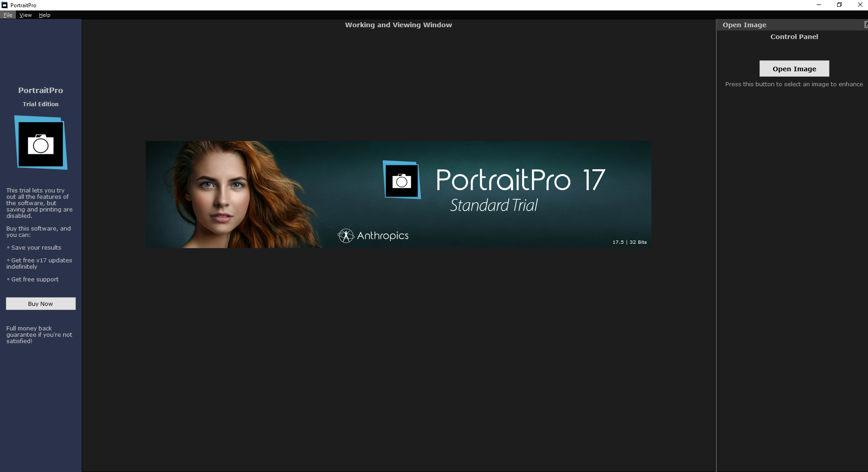The image size is (868, 472).
Task: Open the File menu
Action: [x=8, y=15]
